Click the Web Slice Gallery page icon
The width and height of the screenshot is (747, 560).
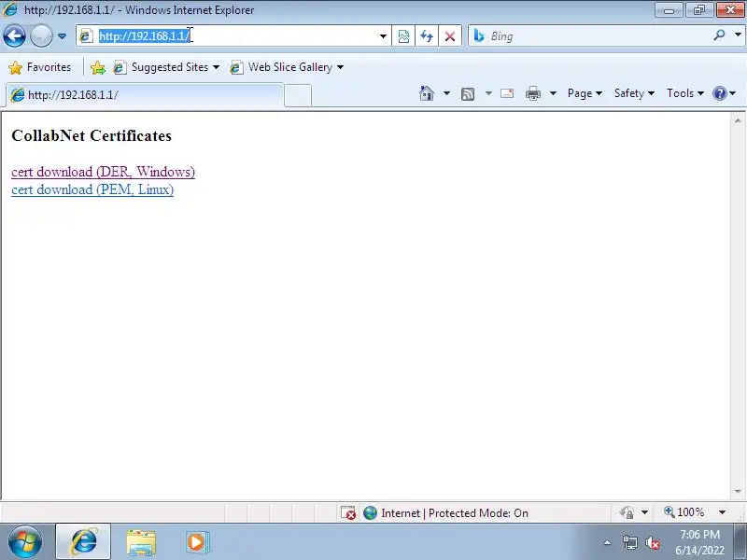(x=236, y=67)
